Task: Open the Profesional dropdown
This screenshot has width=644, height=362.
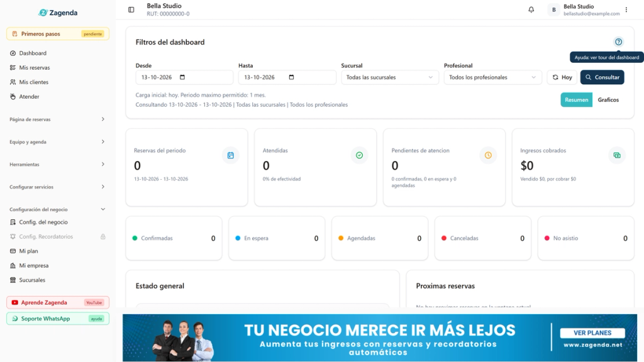Action: [x=492, y=77]
